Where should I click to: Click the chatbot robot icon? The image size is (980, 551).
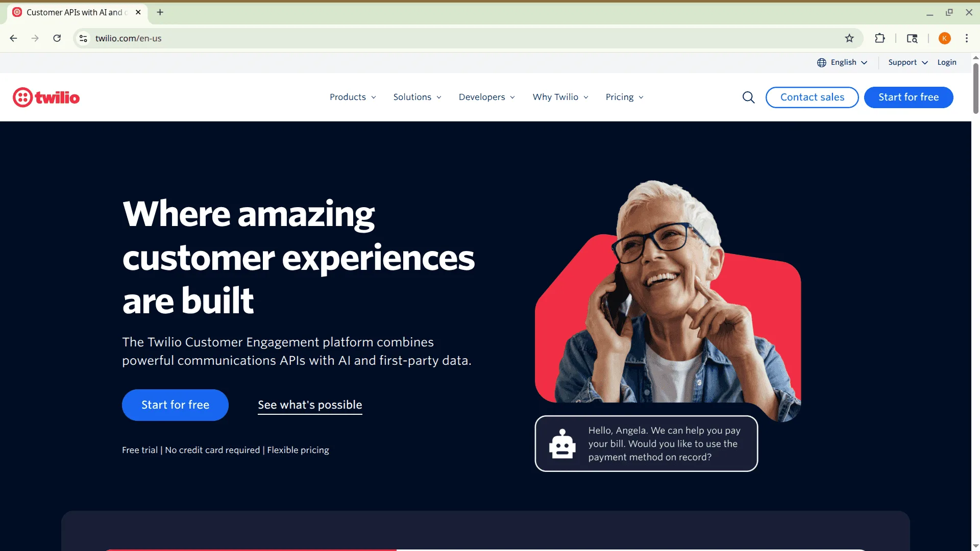562,444
